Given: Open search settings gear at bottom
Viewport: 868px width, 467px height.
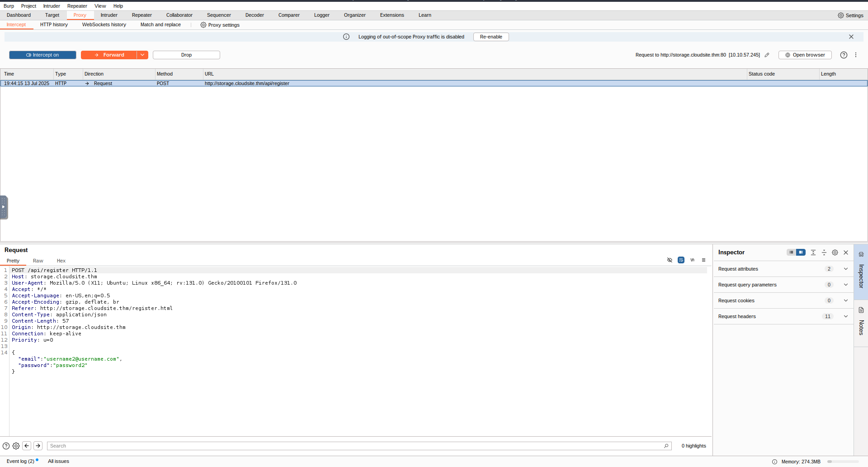Looking at the screenshot, I should (x=16, y=446).
